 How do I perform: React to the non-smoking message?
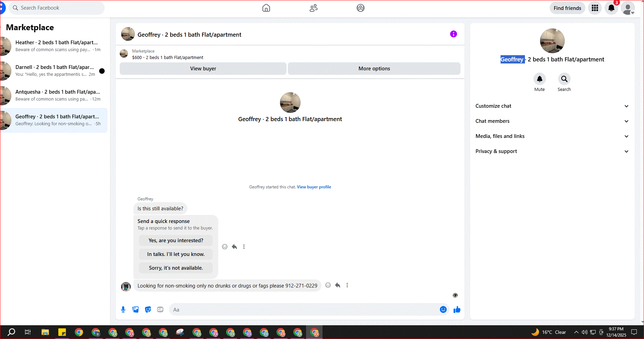coord(328,285)
